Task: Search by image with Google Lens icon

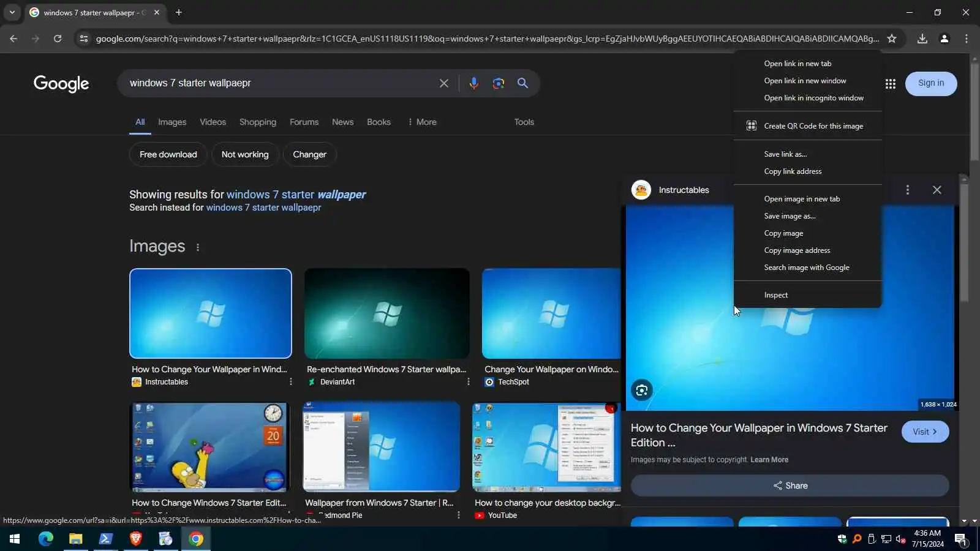Action: 499,83
